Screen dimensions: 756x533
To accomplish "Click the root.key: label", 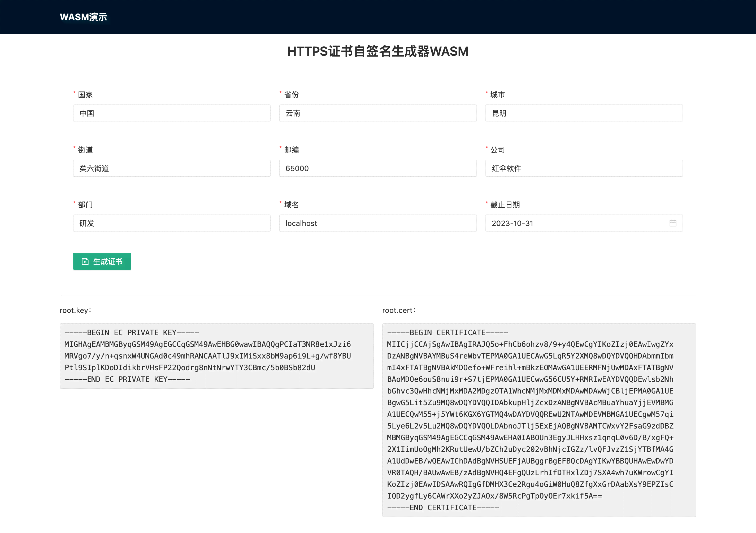I will coord(75,311).
